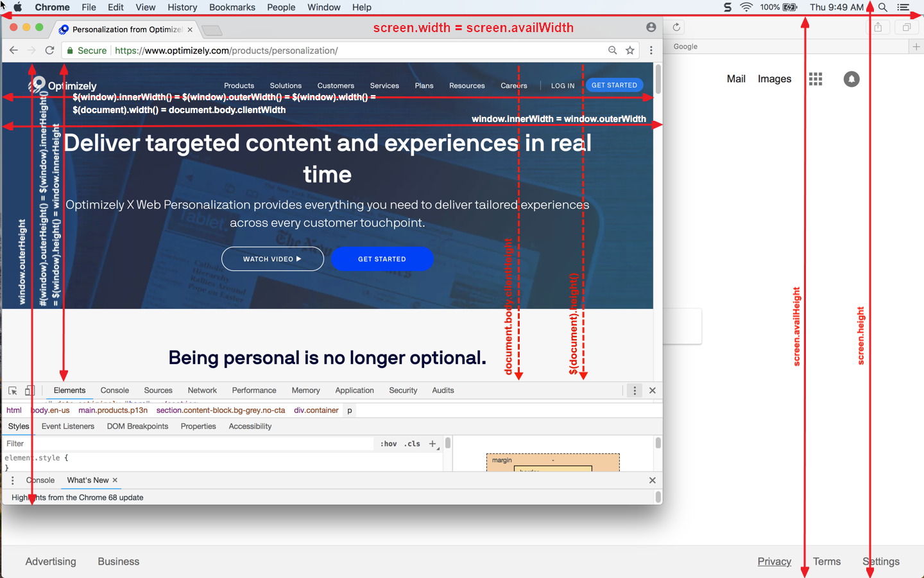The height and width of the screenshot is (578, 924).
Task: Open Google notifications bell
Action: [x=851, y=79]
